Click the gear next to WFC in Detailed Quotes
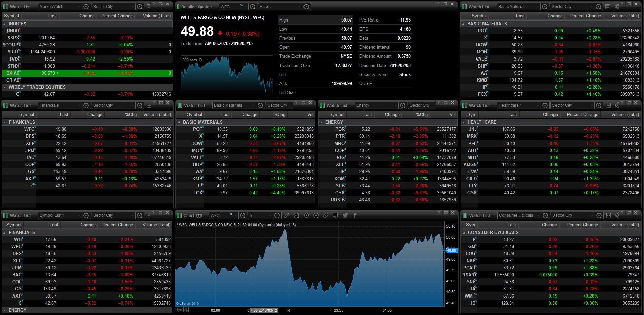Image resolution: width=644 pixels, height=315 pixels. pyautogui.click(x=253, y=7)
